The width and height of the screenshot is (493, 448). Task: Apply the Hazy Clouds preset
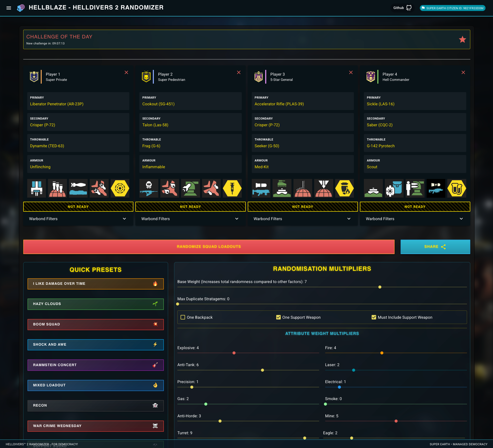[96, 304]
